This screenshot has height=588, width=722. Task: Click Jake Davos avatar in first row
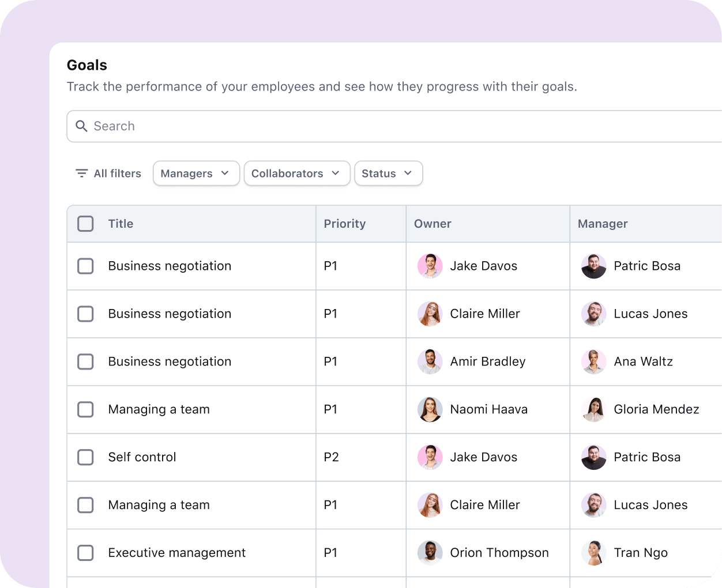point(430,266)
